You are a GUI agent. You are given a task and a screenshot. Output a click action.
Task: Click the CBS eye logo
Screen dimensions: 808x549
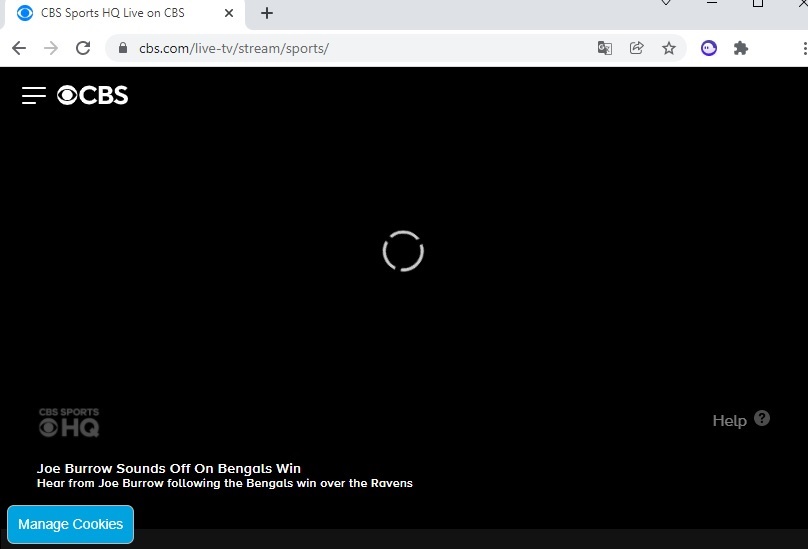click(x=92, y=95)
